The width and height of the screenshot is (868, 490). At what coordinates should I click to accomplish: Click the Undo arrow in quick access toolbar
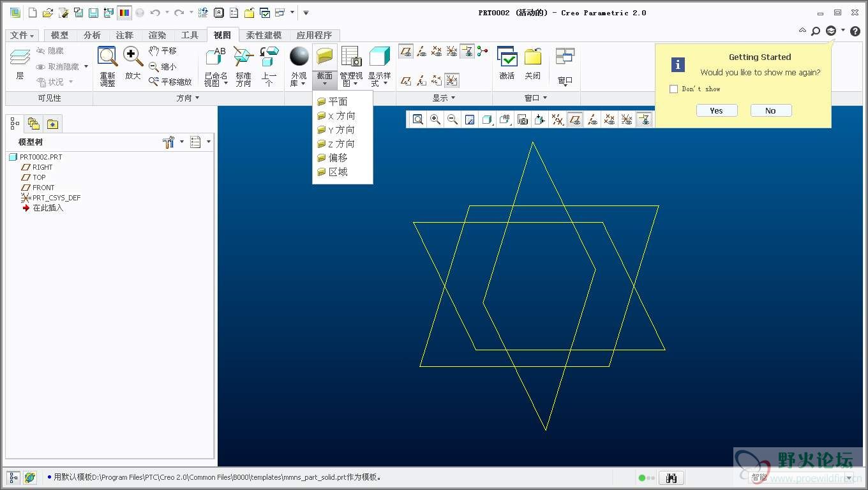pyautogui.click(x=155, y=12)
